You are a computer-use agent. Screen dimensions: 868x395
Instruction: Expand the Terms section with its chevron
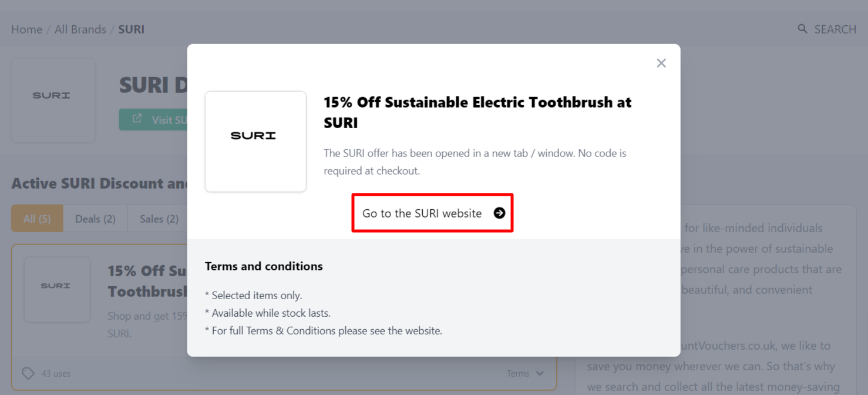(x=541, y=373)
